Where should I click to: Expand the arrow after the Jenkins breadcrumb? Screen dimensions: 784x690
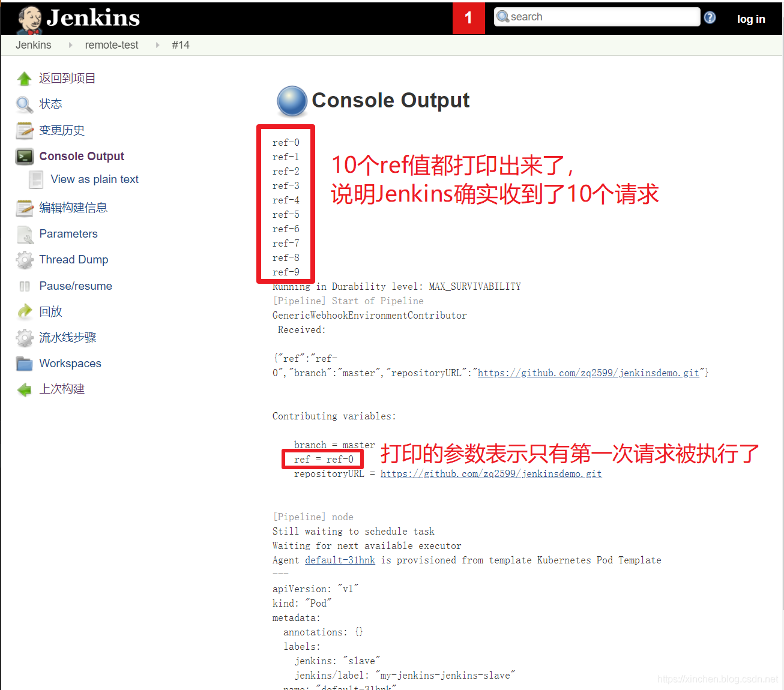tap(70, 45)
